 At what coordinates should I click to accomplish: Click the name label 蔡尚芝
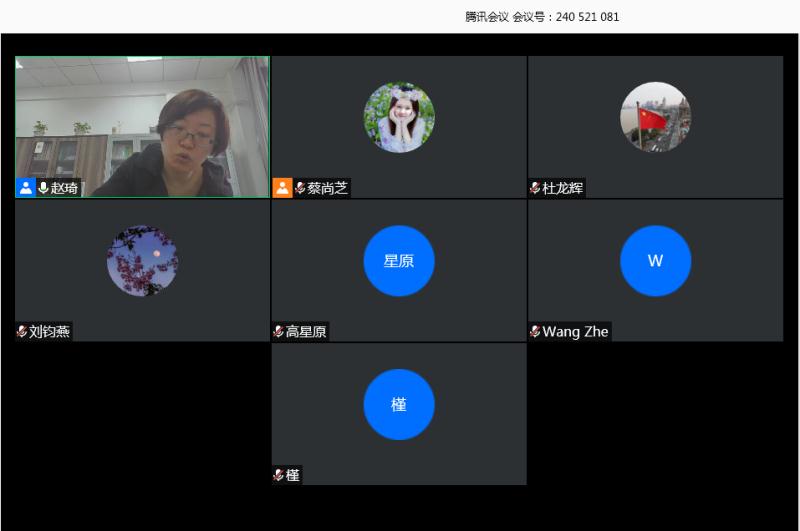pyautogui.click(x=328, y=188)
